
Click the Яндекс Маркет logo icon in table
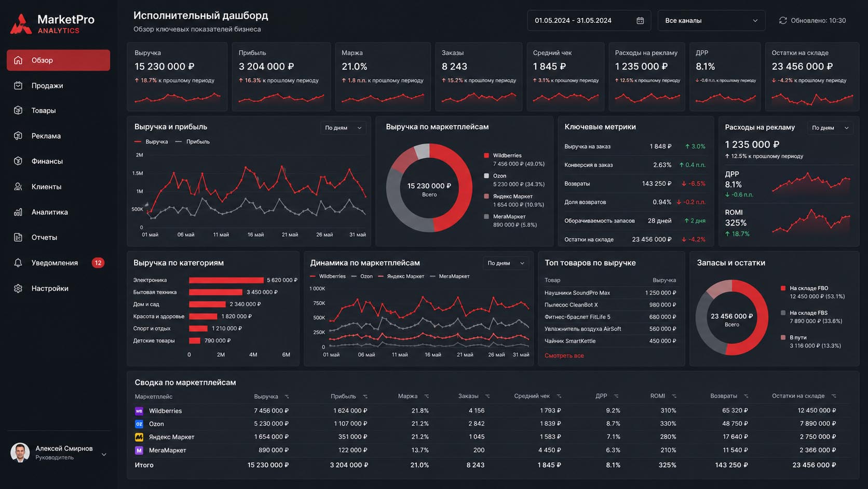click(x=139, y=437)
